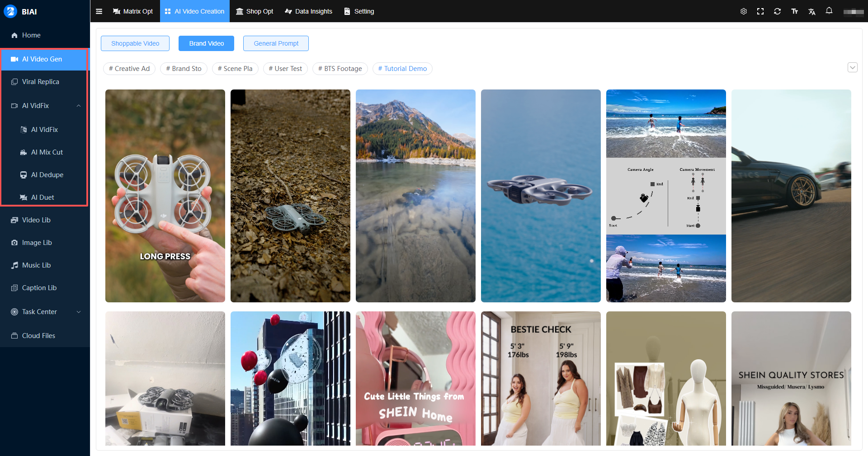Click the Task Center icon

(x=14, y=312)
